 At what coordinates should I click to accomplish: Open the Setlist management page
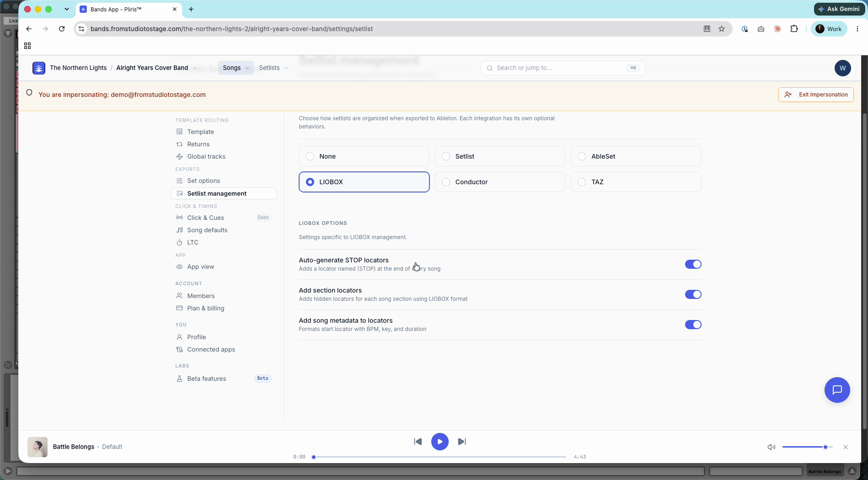[x=224, y=193]
